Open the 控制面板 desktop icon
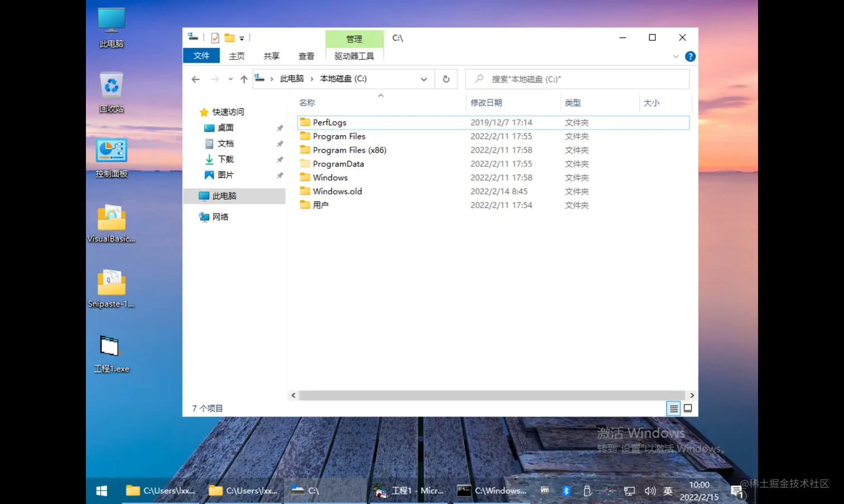 pyautogui.click(x=111, y=157)
